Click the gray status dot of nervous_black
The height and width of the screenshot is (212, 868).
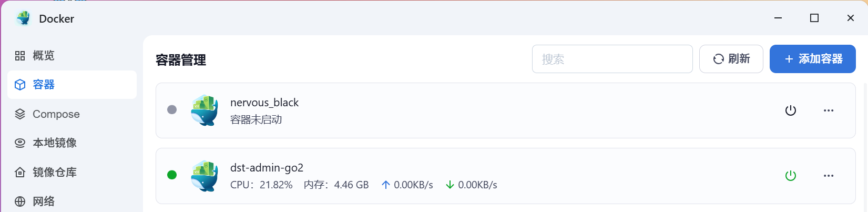click(172, 109)
